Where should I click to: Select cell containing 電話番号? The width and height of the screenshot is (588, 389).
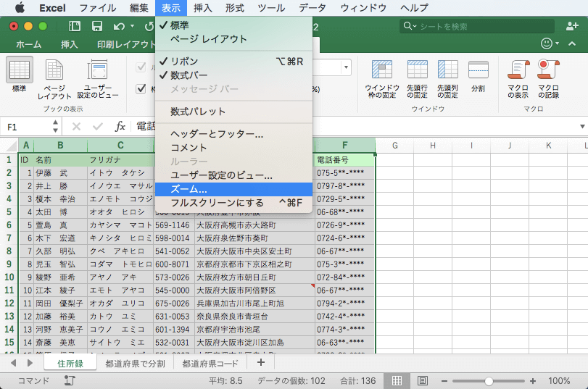click(344, 160)
